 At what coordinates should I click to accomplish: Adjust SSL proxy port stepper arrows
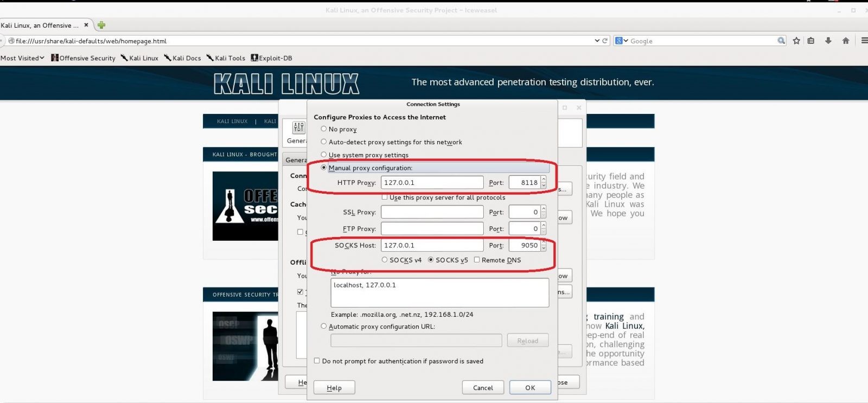click(544, 212)
